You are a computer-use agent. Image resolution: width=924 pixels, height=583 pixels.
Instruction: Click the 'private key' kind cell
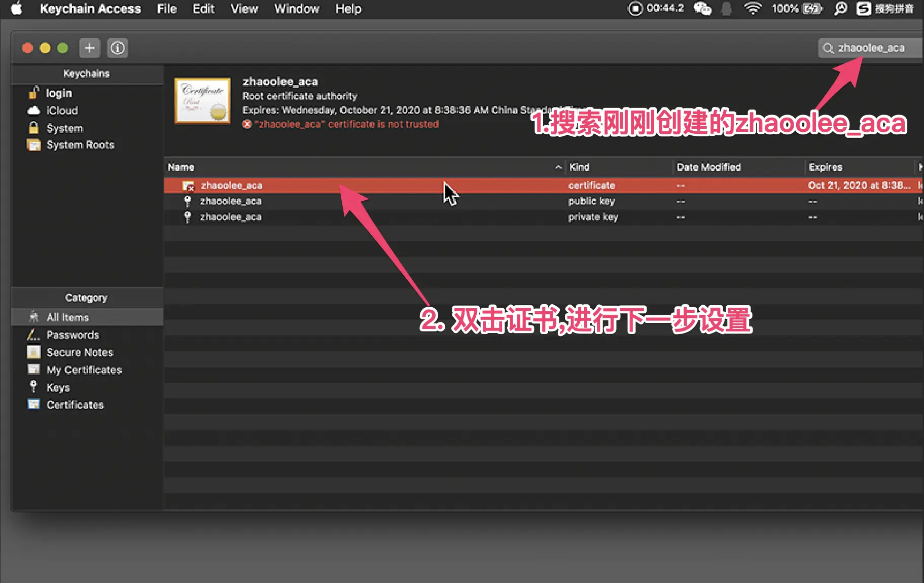tap(593, 217)
